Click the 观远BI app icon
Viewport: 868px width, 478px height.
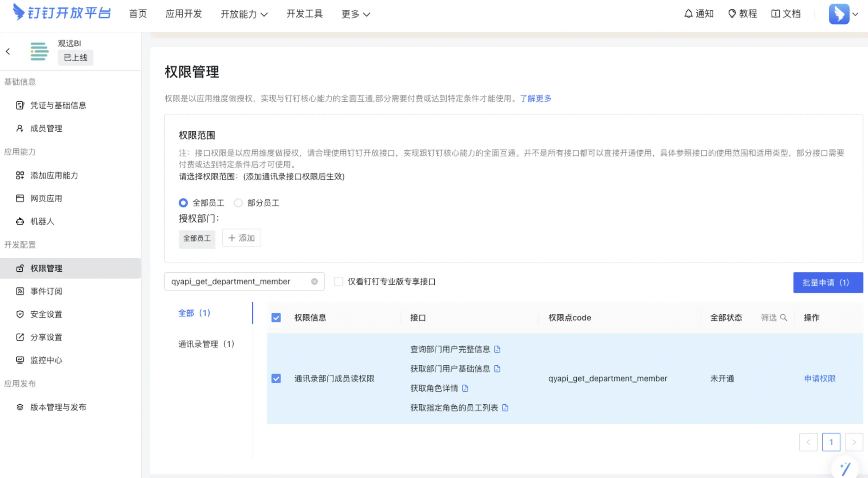point(39,51)
